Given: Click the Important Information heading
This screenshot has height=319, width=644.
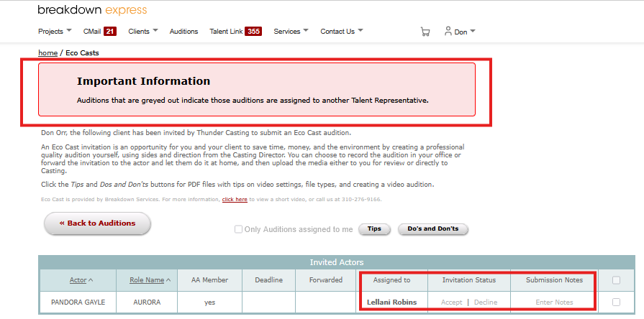Looking at the screenshot, I should 143,81.
